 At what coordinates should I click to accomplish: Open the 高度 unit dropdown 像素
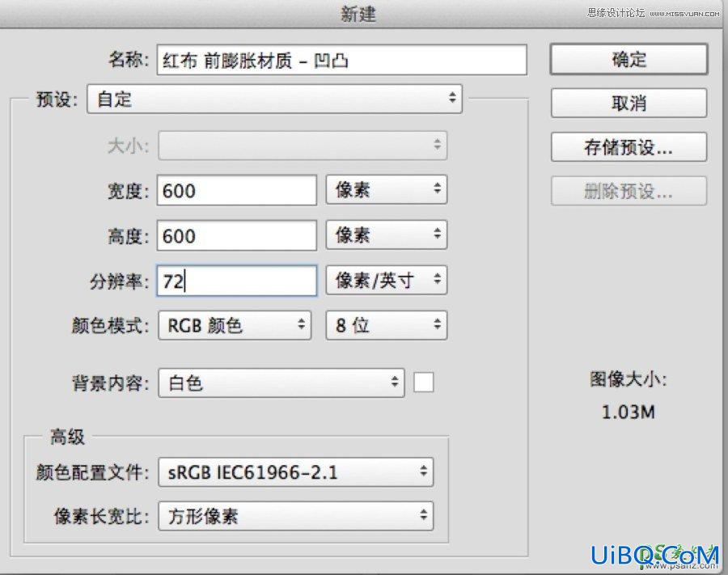pyautogui.click(x=387, y=235)
